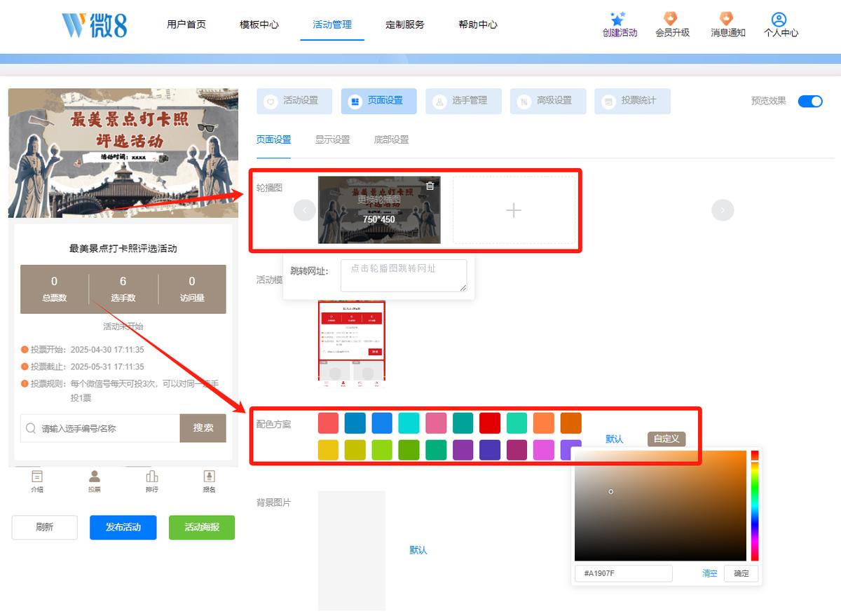Open 消息通知 notifications icon
This screenshot has width=841, height=616.
pyautogui.click(x=726, y=18)
